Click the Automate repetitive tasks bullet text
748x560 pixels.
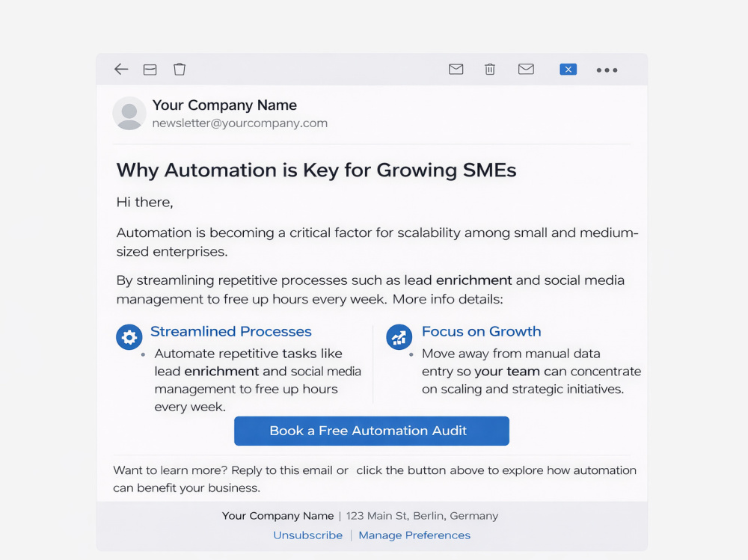click(257, 380)
